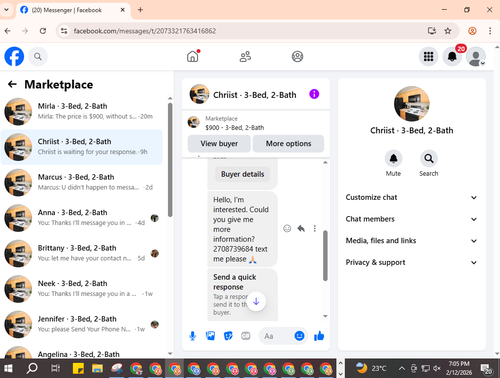The image size is (500, 378).
Task: Go to the Home feed icon
Action: click(x=193, y=56)
